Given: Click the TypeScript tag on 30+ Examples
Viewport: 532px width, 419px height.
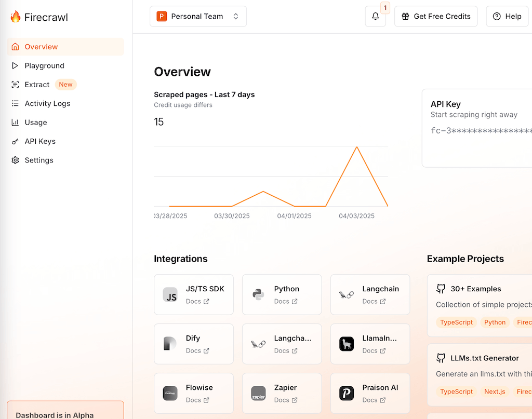Looking at the screenshot, I should pos(456,322).
